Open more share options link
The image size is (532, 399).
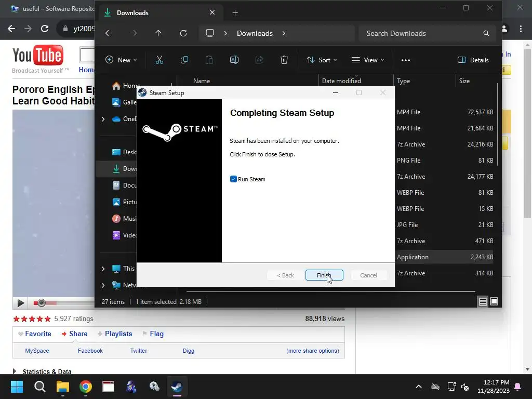pyautogui.click(x=312, y=351)
